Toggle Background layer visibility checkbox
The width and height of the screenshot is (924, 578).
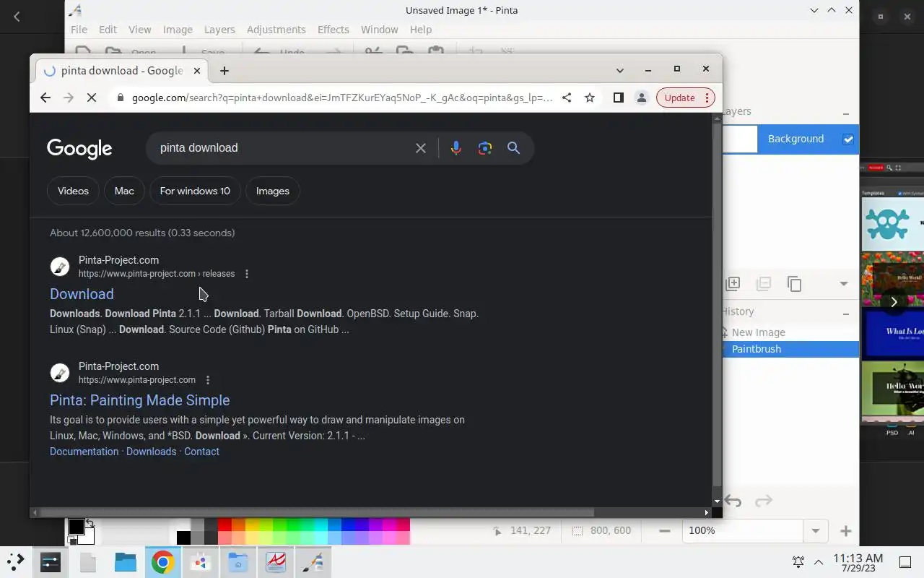coord(848,139)
